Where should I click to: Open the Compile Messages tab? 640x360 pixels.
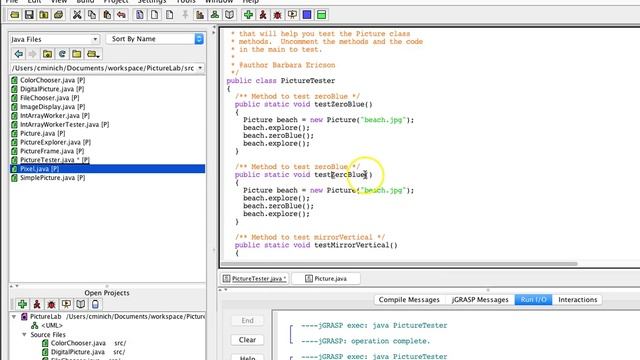click(409, 300)
